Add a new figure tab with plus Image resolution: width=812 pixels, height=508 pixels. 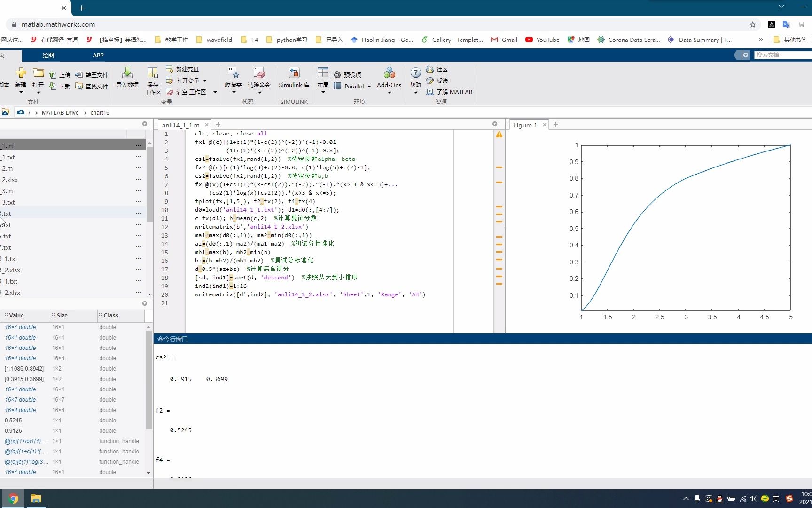coord(556,124)
